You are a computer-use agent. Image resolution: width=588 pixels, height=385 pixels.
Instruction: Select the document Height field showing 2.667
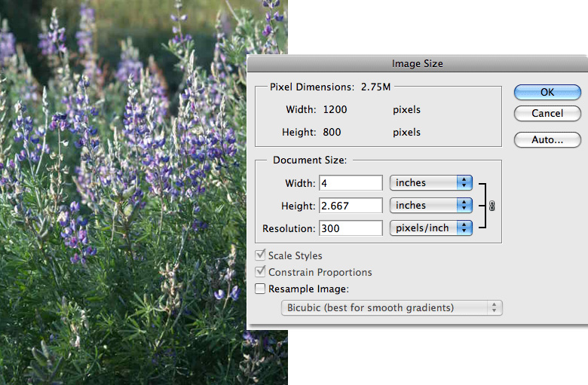click(351, 206)
